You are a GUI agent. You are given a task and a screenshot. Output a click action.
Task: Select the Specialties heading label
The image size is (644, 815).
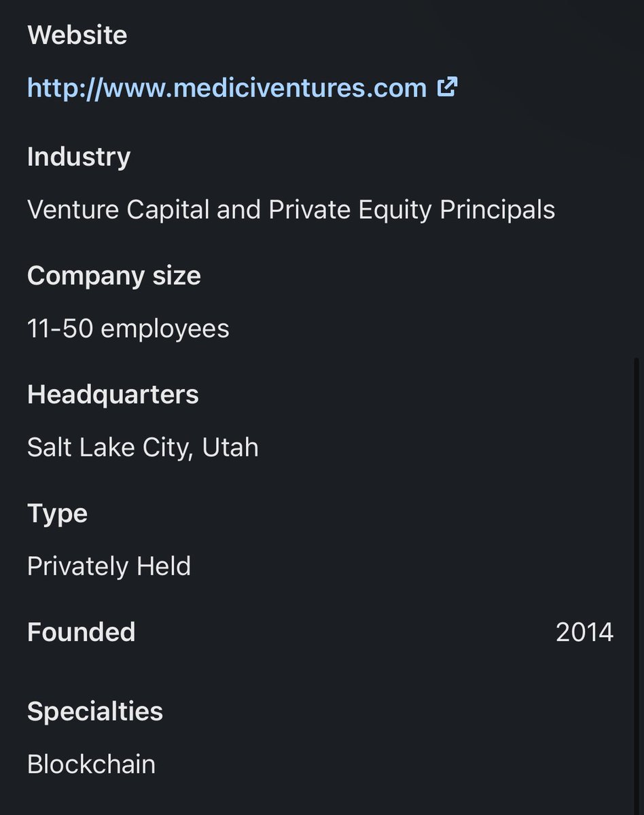[x=94, y=712]
